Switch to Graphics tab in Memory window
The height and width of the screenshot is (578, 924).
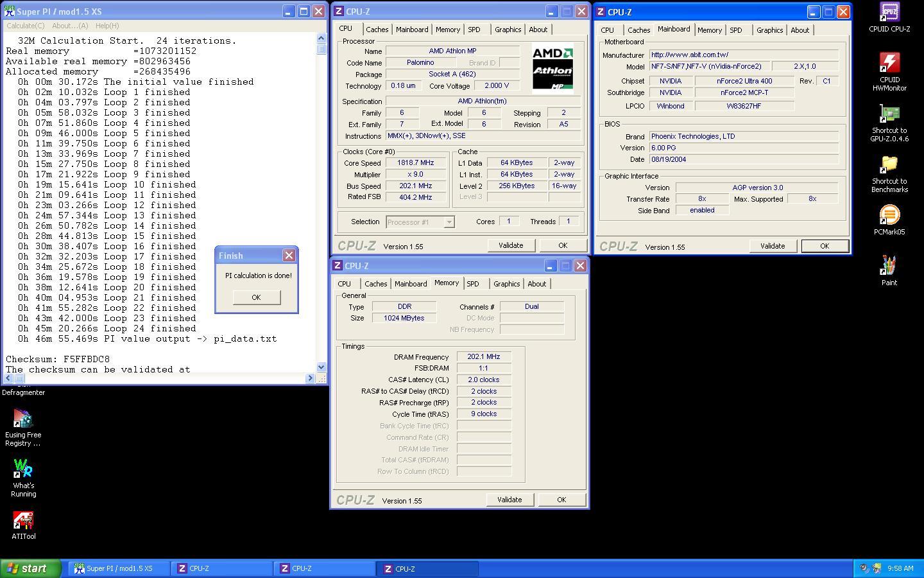tap(507, 284)
